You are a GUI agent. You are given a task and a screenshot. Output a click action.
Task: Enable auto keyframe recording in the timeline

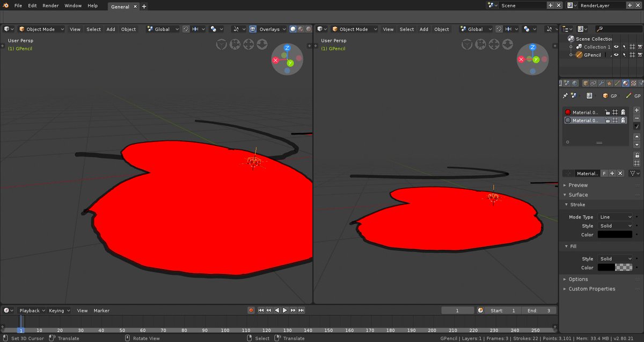tap(251, 310)
